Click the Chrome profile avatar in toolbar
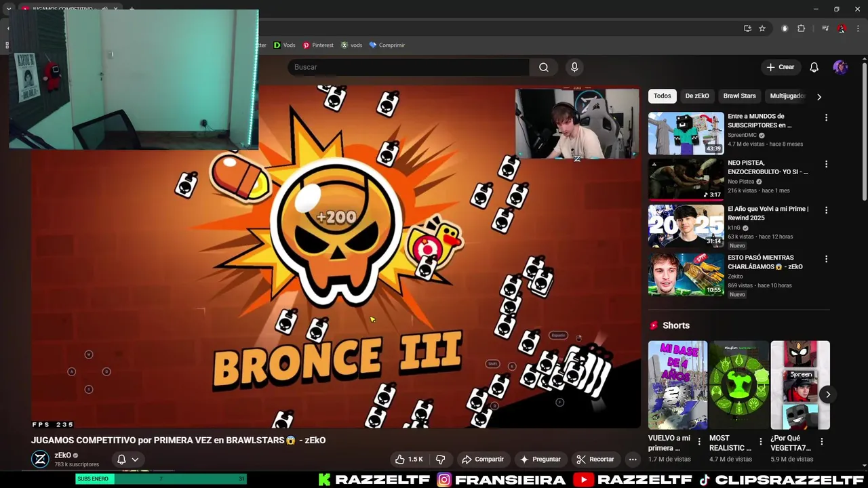This screenshot has height=488, width=868. click(842, 28)
